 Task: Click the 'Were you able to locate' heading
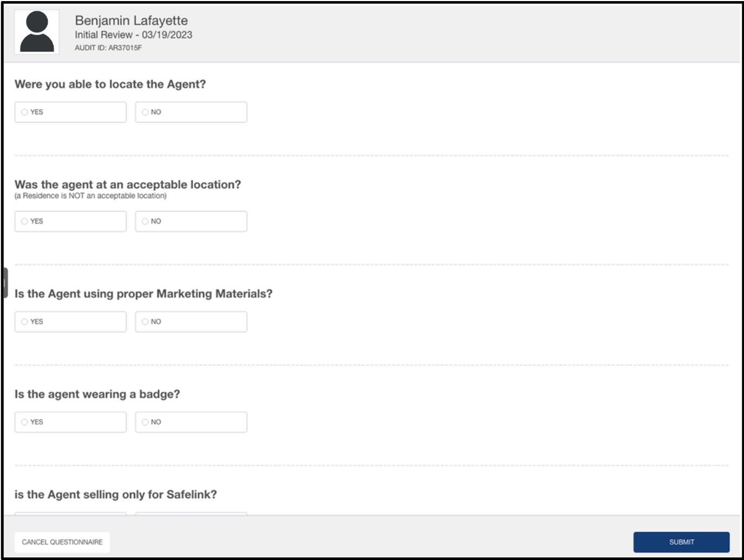point(110,84)
